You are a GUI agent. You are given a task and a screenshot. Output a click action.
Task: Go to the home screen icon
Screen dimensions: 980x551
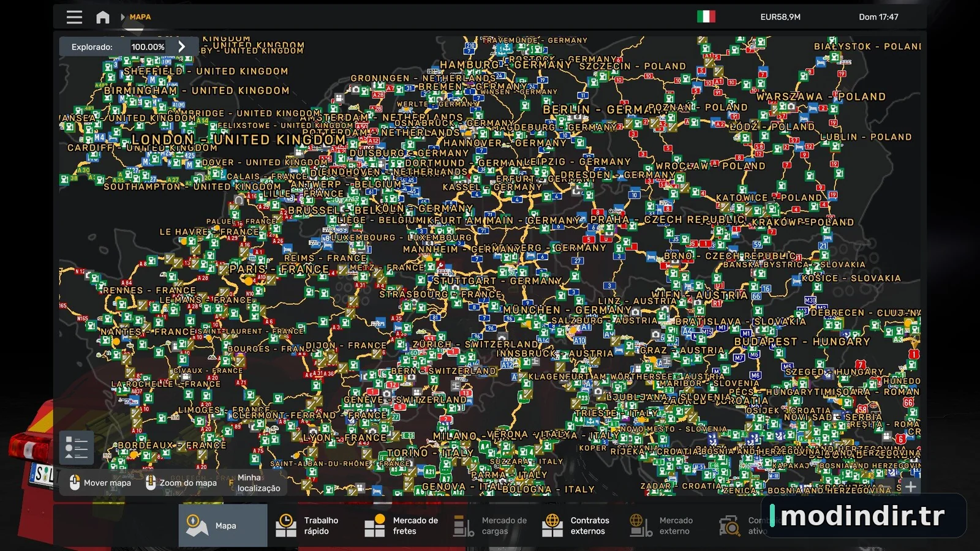click(103, 17)
